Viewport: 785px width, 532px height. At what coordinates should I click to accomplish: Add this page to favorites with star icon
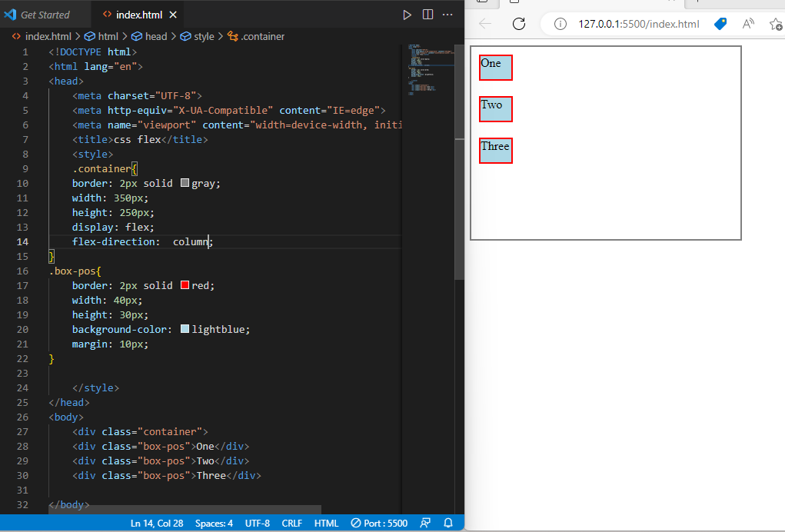click(776, 24)
